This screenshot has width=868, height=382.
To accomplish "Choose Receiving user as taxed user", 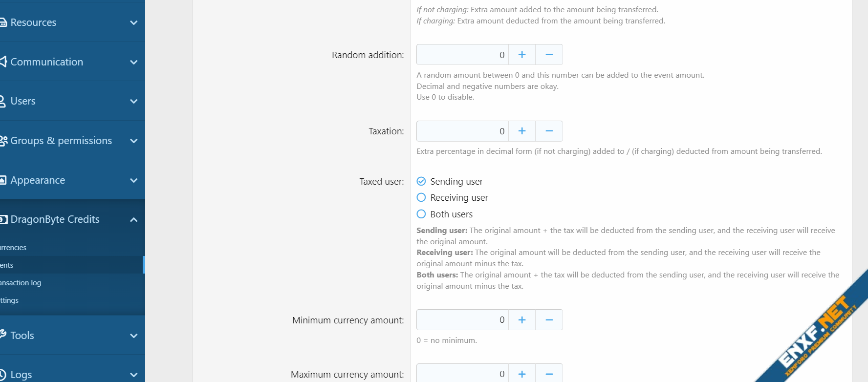I will tap(421, 197).
